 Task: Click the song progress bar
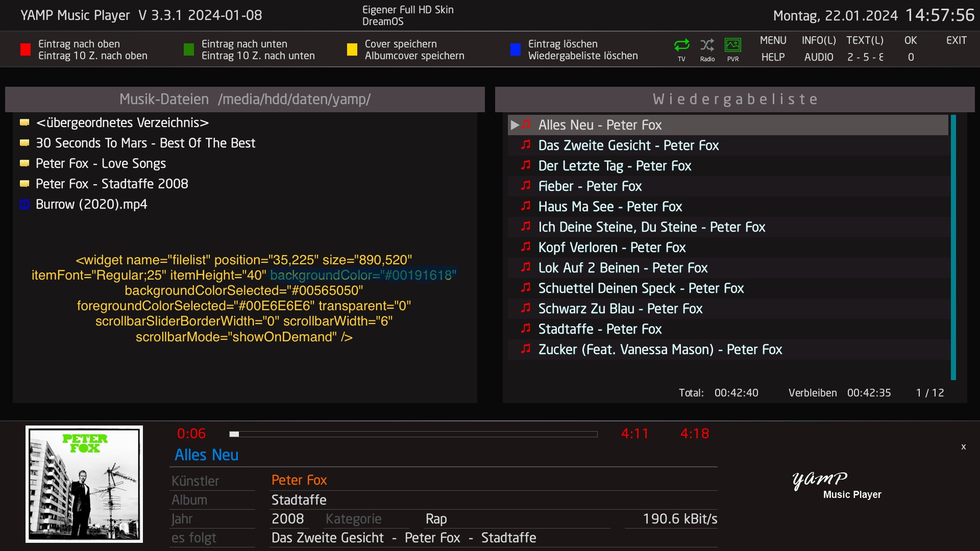[413, 434]
